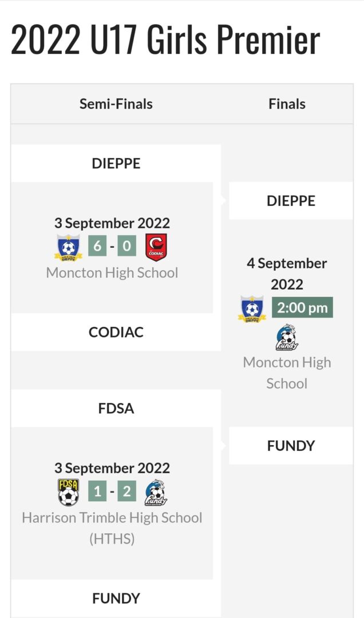Open the DIEPPE finalist entry

pyautogui.click(x=291, y=201)
